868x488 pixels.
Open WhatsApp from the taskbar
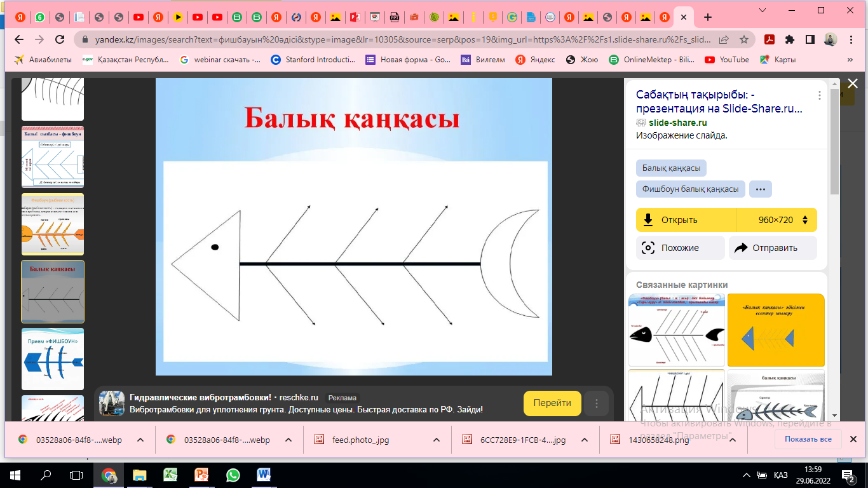click(233, 475)
